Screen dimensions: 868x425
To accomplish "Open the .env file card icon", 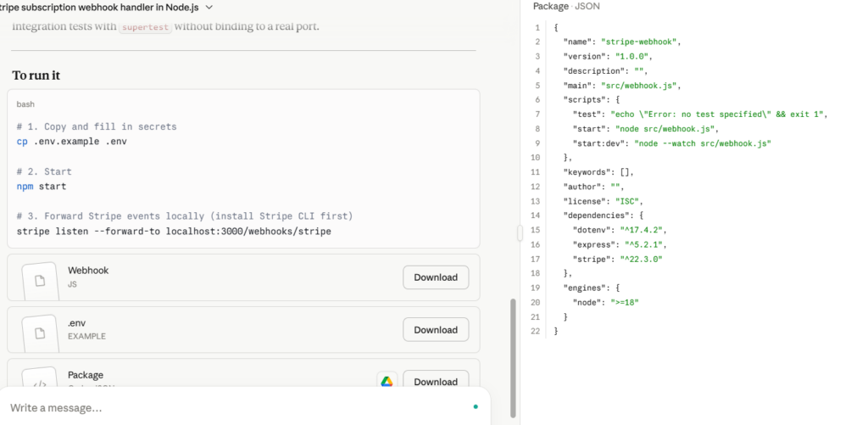I will coord(40,333).
